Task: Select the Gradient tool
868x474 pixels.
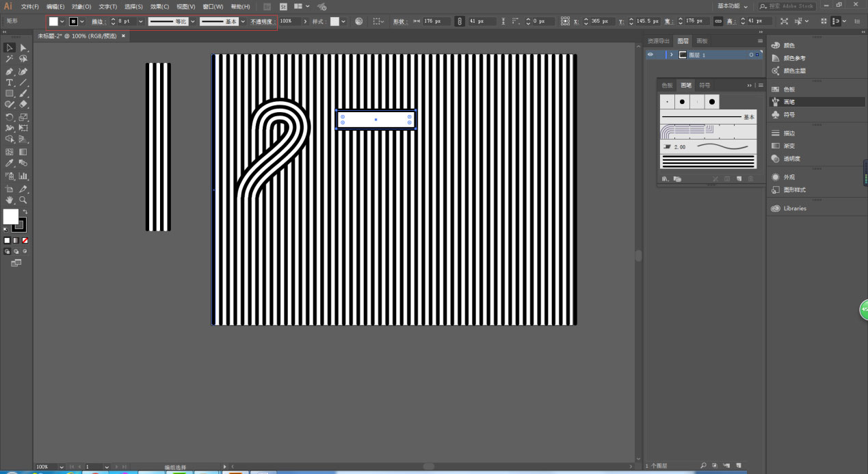Action: pyautogui.click(x=23, y=152)
